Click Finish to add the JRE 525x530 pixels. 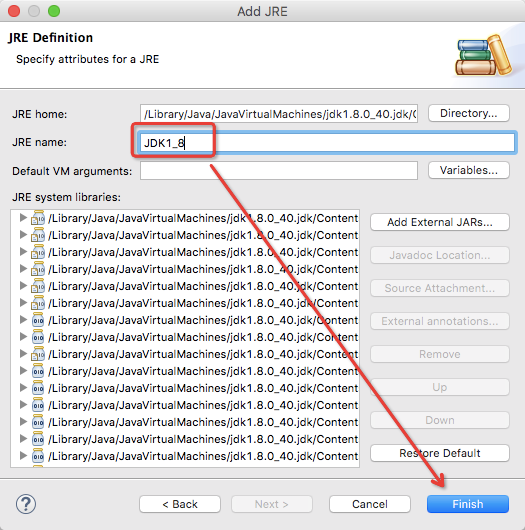(x=468, y=504)
